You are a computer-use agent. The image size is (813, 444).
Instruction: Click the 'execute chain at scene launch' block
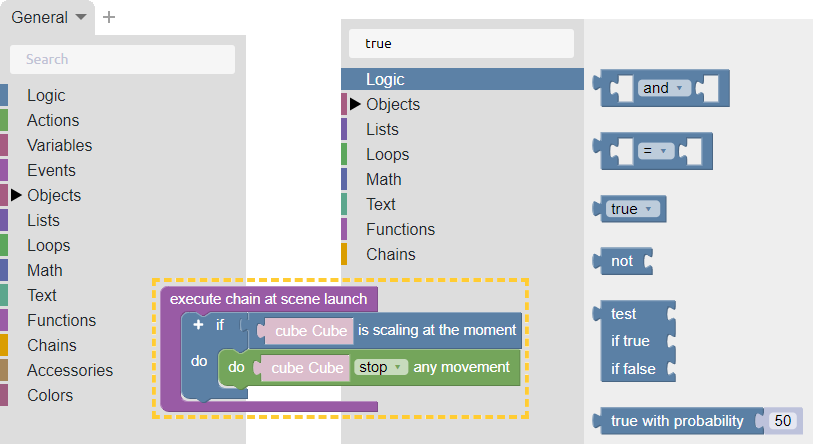268,298
